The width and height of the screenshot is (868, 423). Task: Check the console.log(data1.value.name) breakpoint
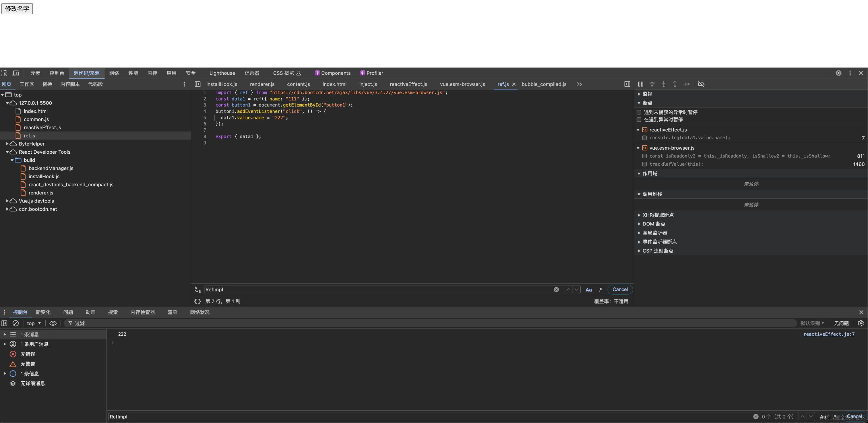pos(645,138)
